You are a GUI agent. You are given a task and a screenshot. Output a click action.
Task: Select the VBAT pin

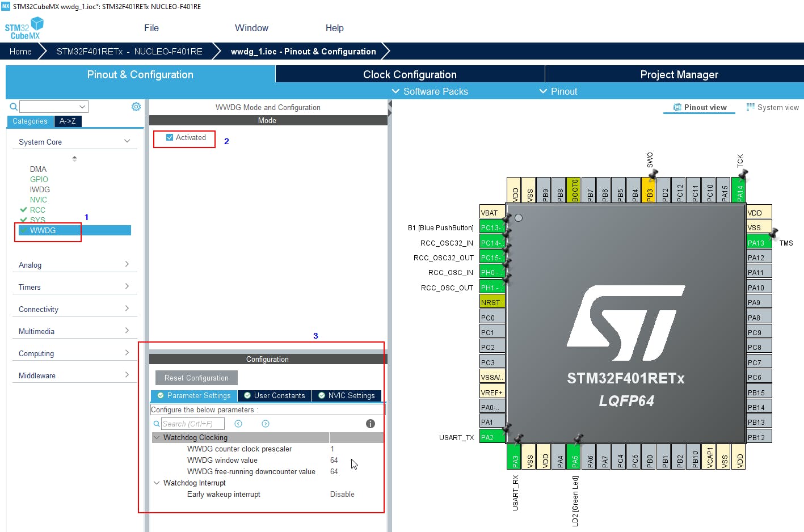pos(492,213)
